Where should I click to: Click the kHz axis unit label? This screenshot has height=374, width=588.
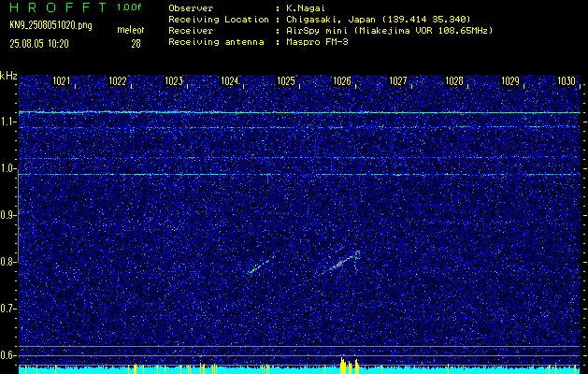[x=8, y=76]
